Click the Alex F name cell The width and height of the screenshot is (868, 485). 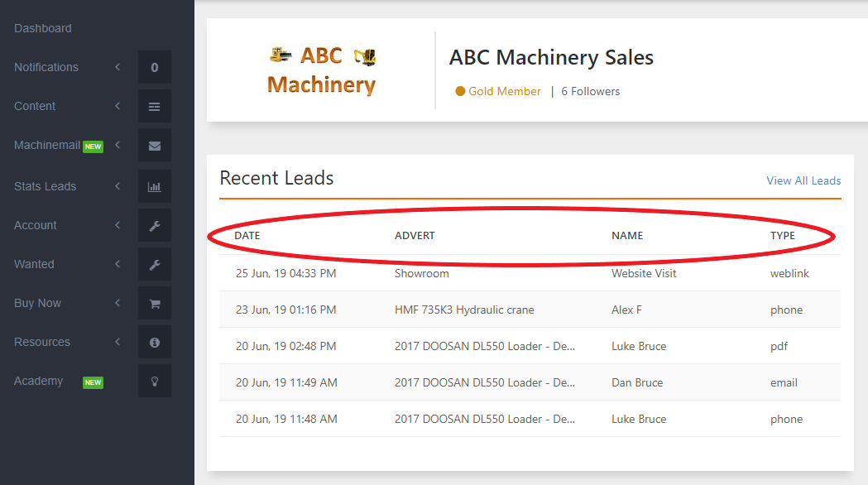[626, 310]
